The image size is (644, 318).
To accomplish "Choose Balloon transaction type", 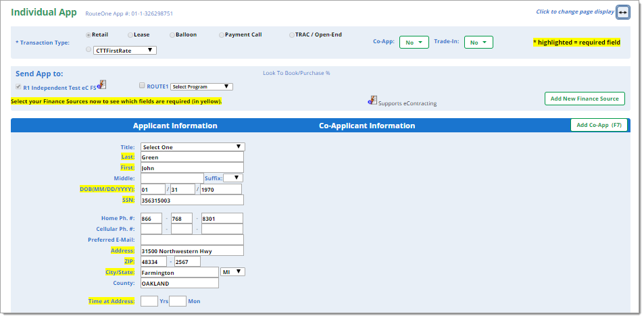I will 172,34.
